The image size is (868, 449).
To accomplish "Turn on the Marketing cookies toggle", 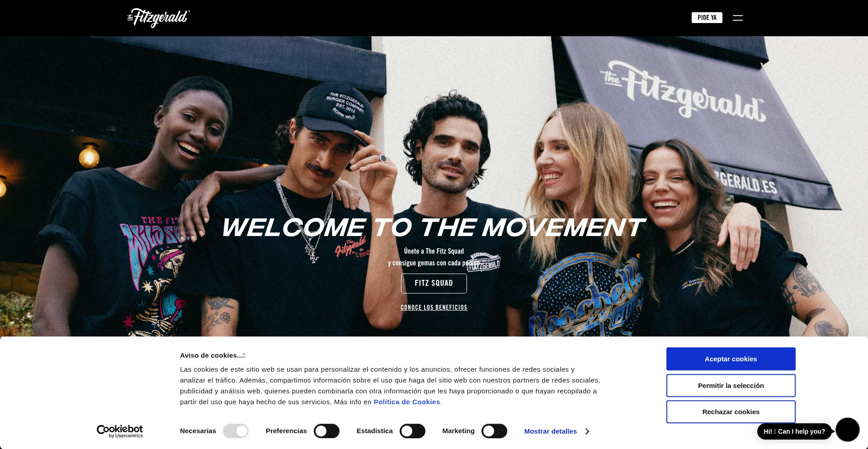I will click(x=494, y=431).
